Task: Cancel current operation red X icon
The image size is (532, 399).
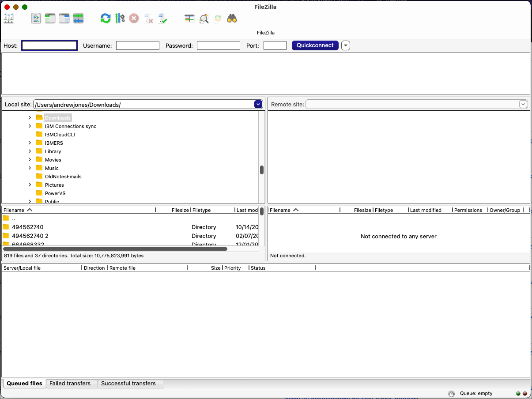Action: [x=134, y=19]
